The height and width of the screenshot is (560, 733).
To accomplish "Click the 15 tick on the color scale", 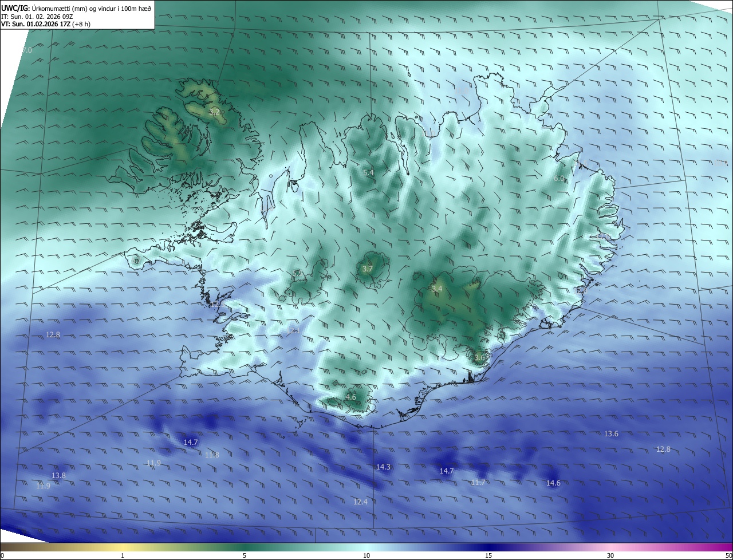I will tap(488, 555).
